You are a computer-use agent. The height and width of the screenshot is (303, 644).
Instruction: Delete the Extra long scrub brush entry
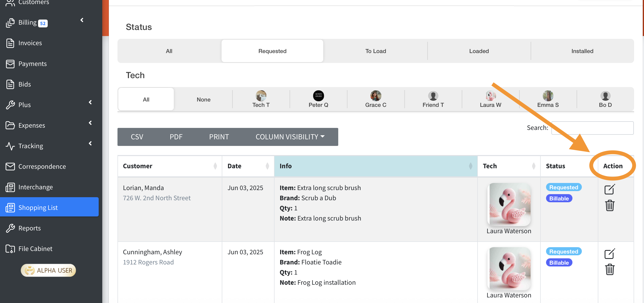click(609, 205)
